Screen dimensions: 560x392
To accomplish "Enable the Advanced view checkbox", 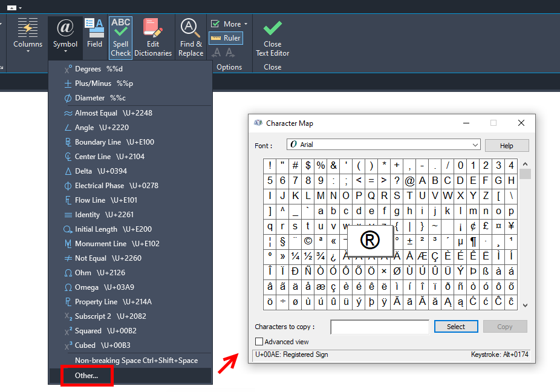I will tap(259, 342).
